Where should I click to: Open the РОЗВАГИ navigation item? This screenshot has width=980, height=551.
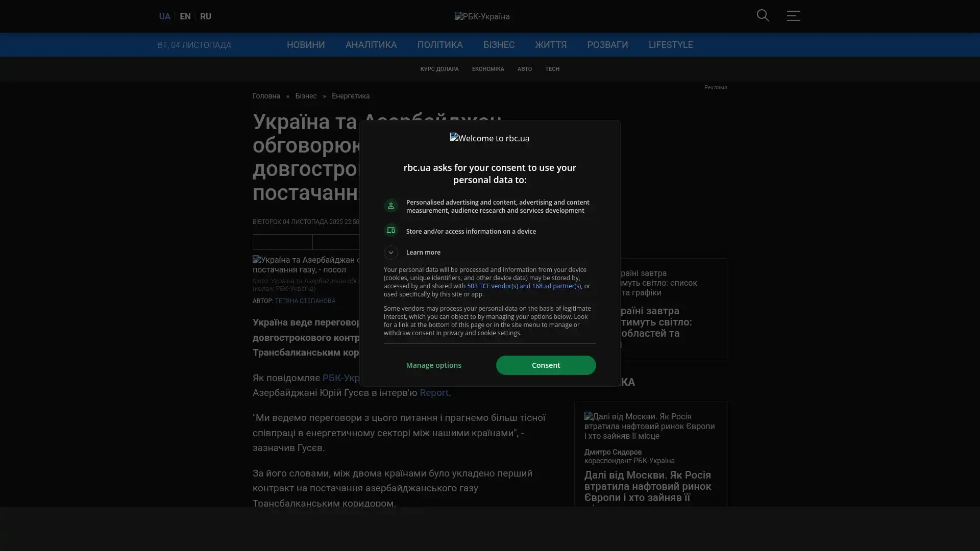click(607, 45)
